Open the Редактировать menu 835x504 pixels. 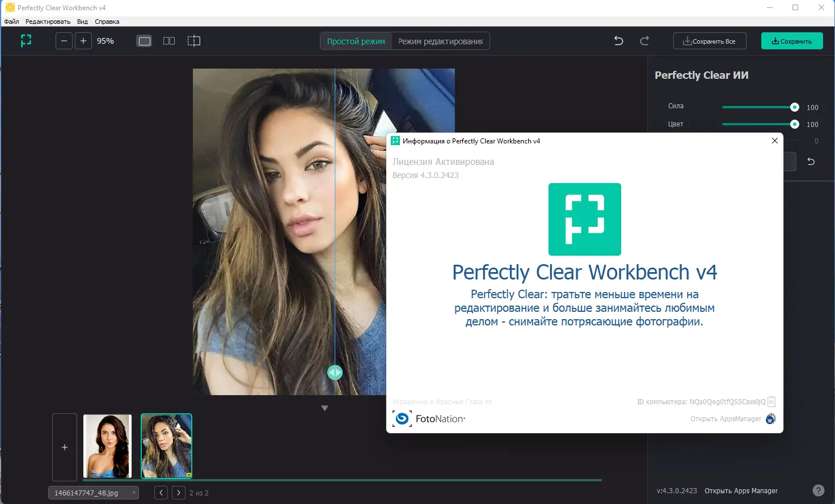pos(48,22)
